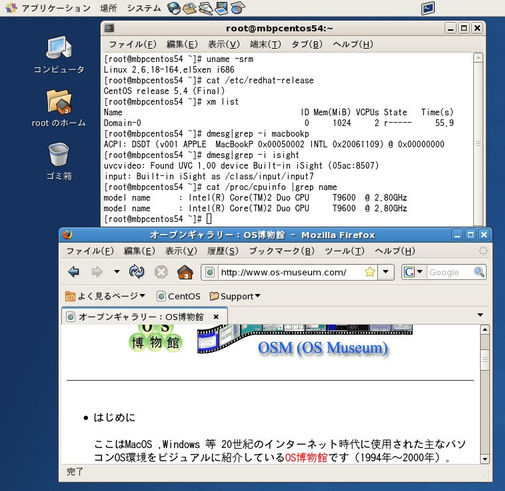
Task: Open the URL bar history dropdown
Action: [x=386, y=272]
